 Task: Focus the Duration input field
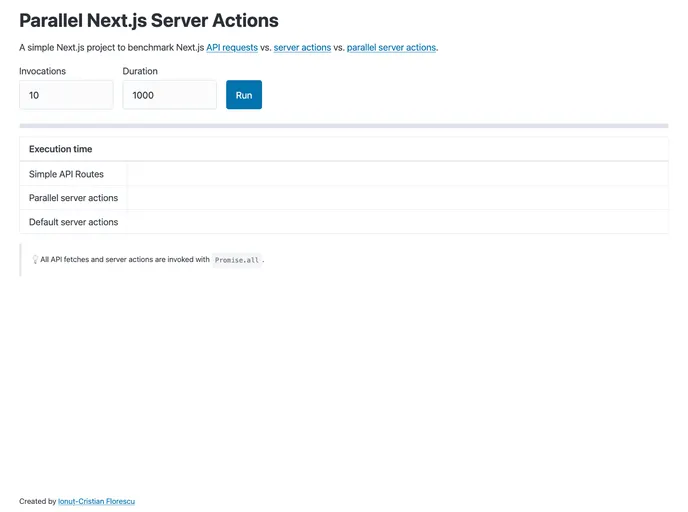(170, 95)
